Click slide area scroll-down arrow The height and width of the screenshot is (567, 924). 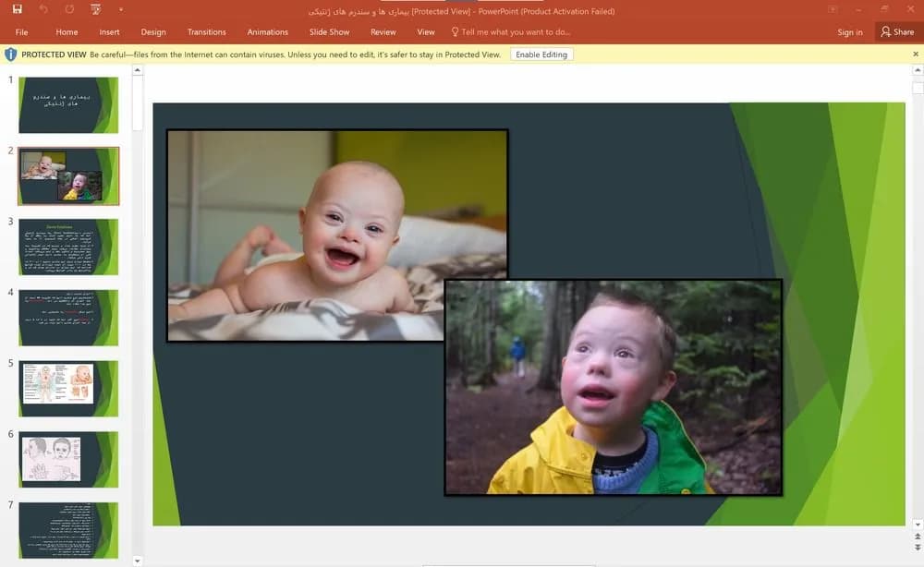click(918, 525)
